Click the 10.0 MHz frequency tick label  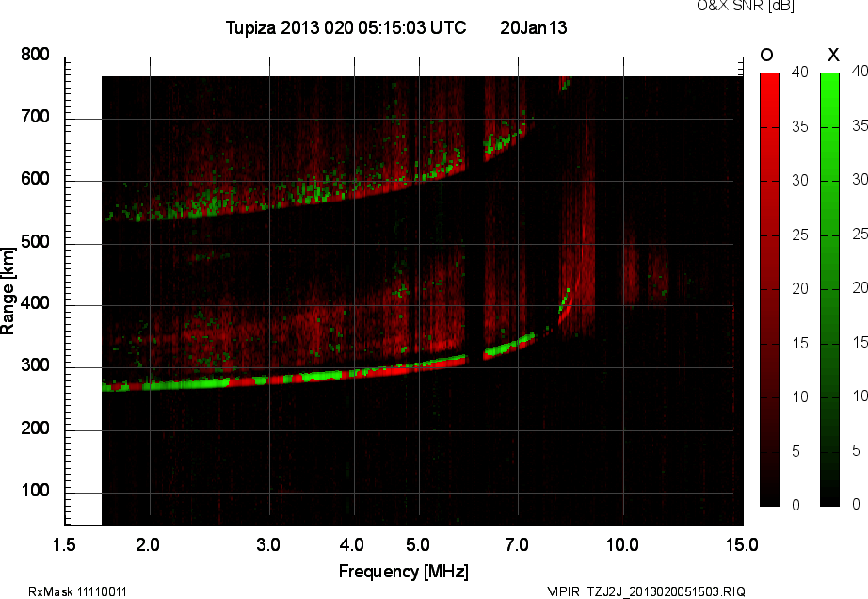click(x=622, y=544)
